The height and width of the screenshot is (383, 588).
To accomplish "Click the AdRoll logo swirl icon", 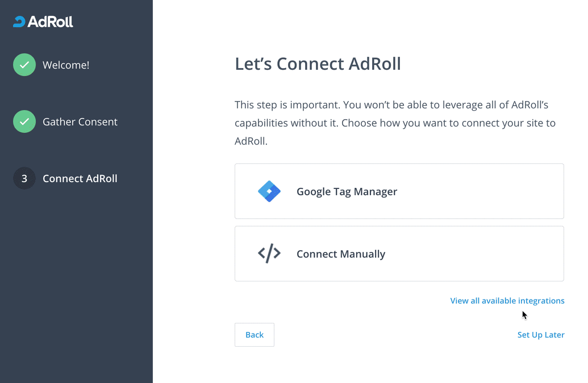I will pos(19,22).
